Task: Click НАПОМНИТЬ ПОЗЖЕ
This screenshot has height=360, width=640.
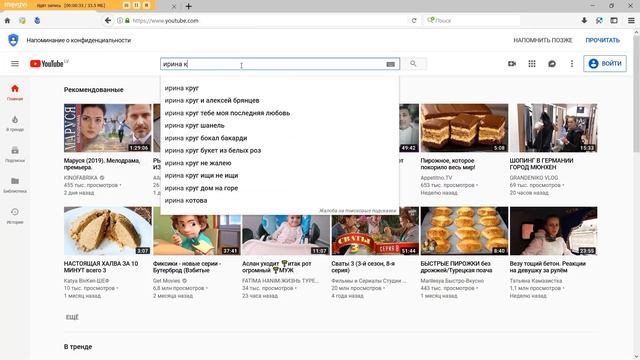Action: coord(542,40)
